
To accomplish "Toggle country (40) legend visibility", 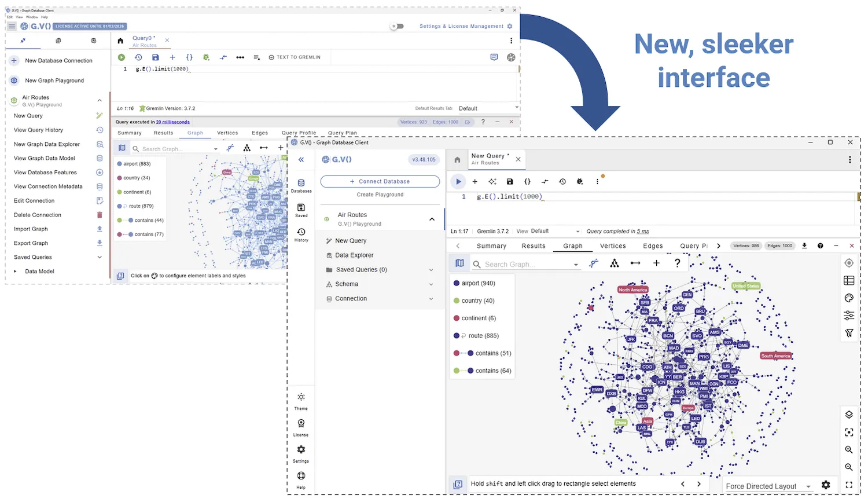I will pos(474,301).
